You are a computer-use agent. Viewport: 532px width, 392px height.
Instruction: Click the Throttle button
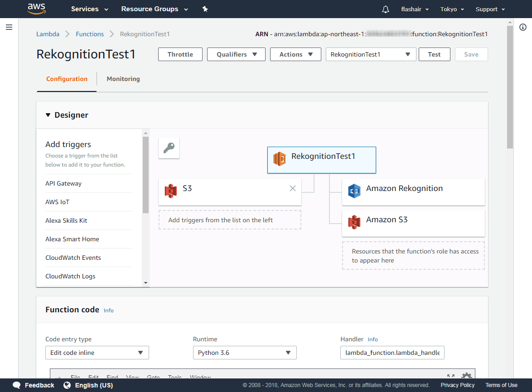(180, 54)
